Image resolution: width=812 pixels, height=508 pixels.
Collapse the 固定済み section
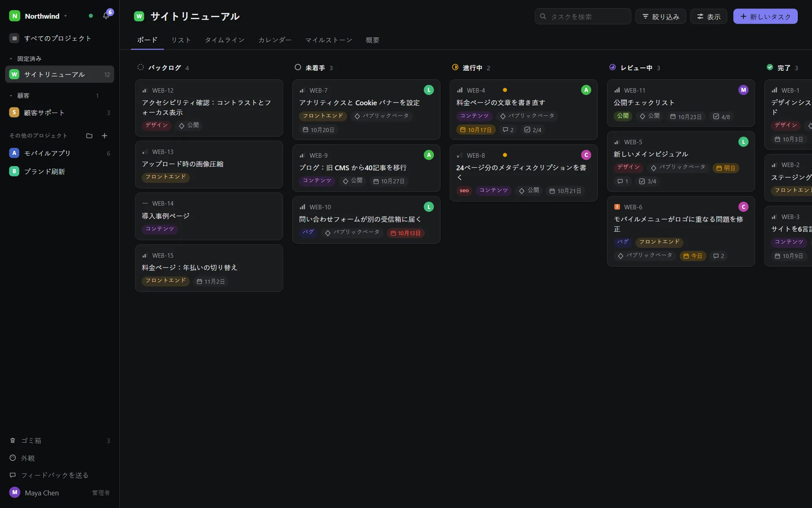(x=11, y=59)
